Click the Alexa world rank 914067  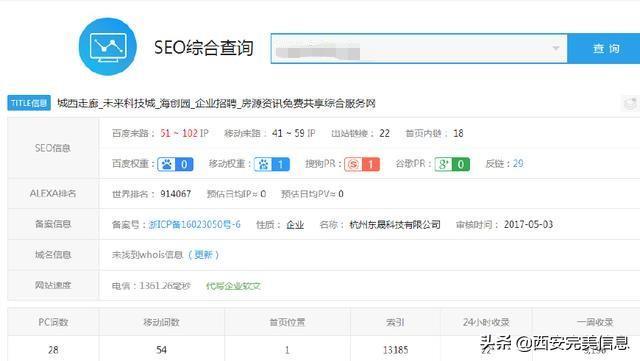click(x=176, y=194)
